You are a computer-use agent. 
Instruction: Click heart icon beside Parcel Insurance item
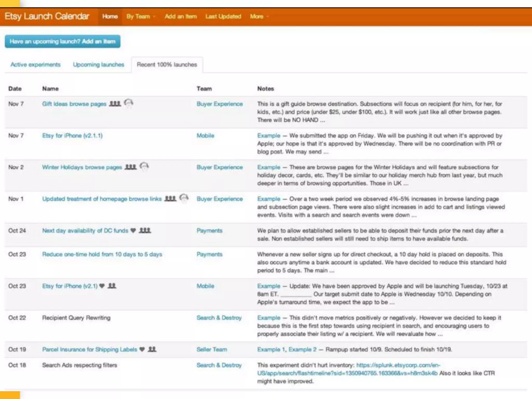[142, 349]
